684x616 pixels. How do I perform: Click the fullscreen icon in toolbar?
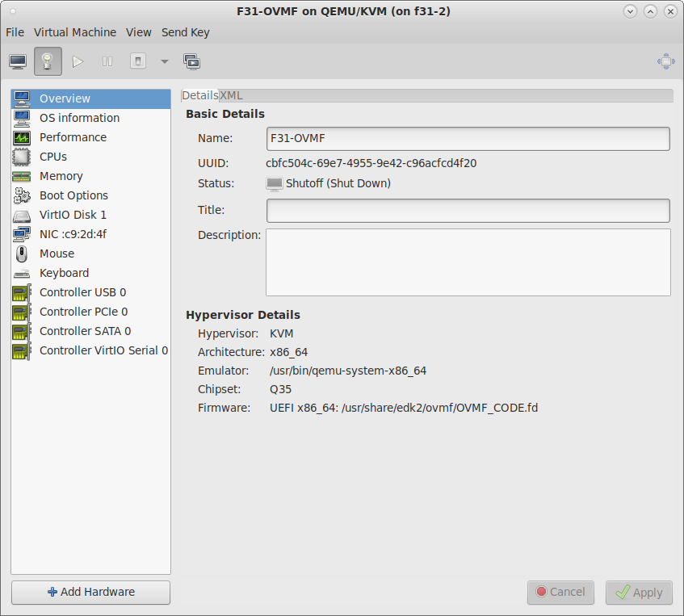665,61
